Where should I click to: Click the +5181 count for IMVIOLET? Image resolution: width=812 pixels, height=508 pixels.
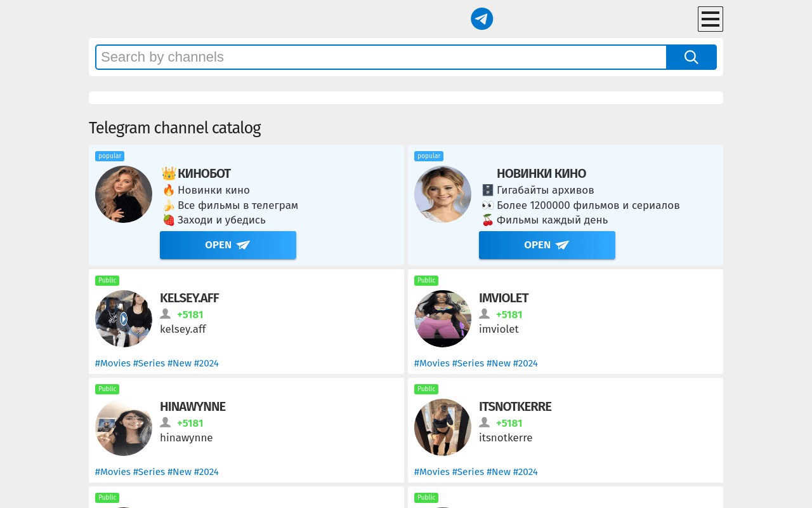[509, 314]
